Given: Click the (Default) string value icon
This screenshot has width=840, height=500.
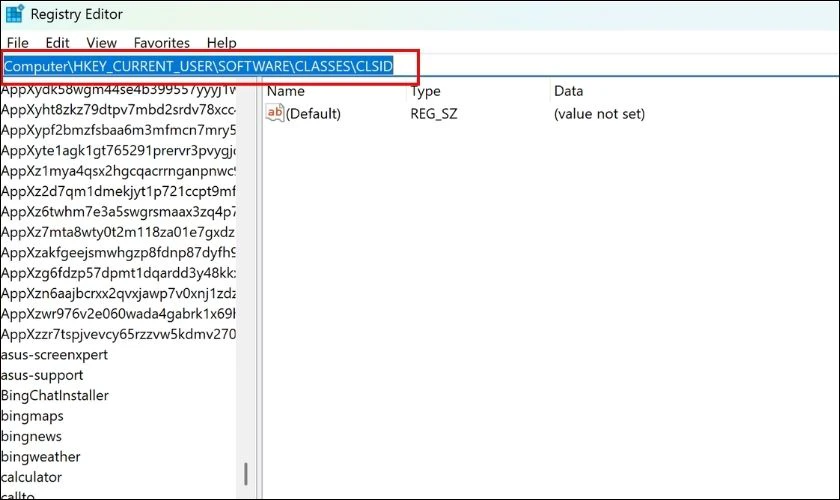Looking at the screenshot, I should (x=275, y=113).
